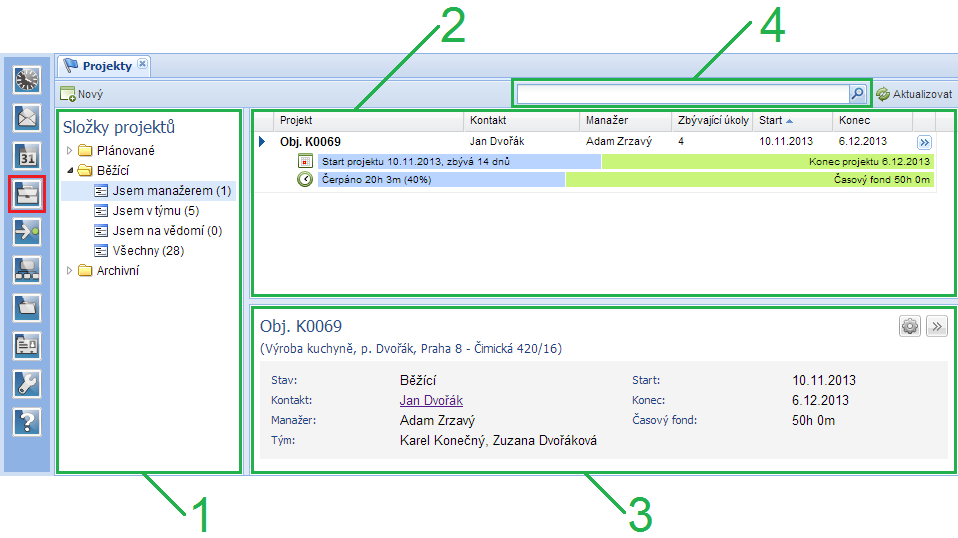This screenshot has height=538, width=958.
Task: Expand the Plánované folder
Action: (x=69, y=150)
